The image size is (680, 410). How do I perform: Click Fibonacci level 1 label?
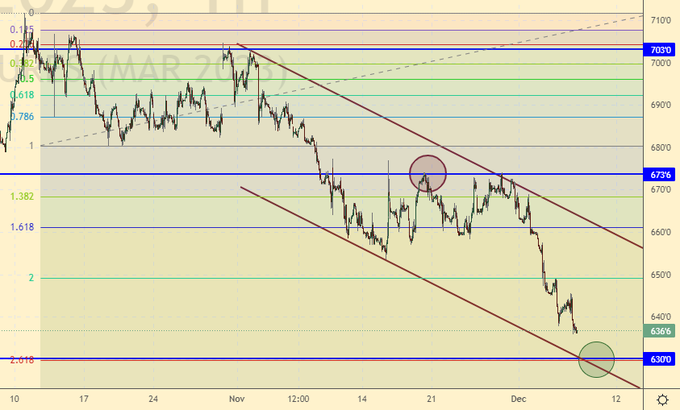click(31, 146)
